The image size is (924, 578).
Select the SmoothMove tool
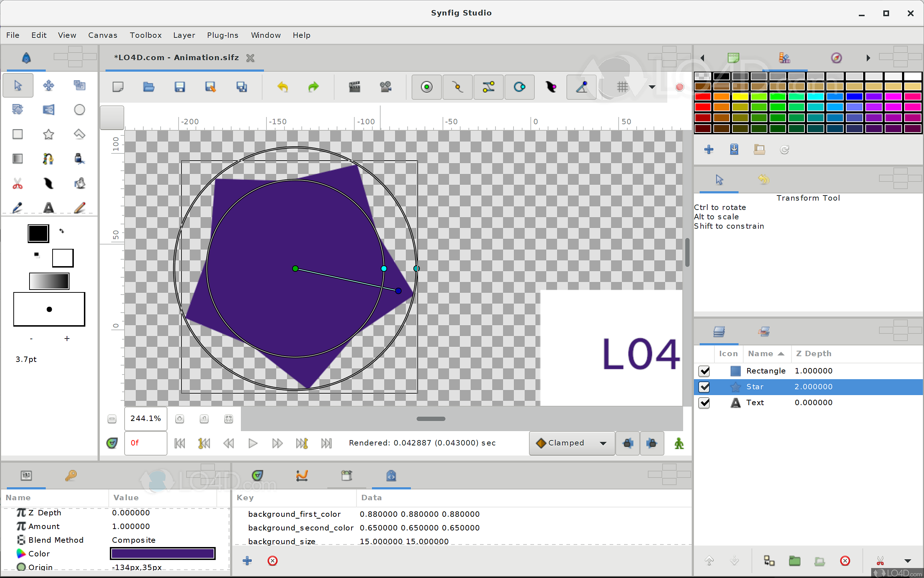(49, 85)
